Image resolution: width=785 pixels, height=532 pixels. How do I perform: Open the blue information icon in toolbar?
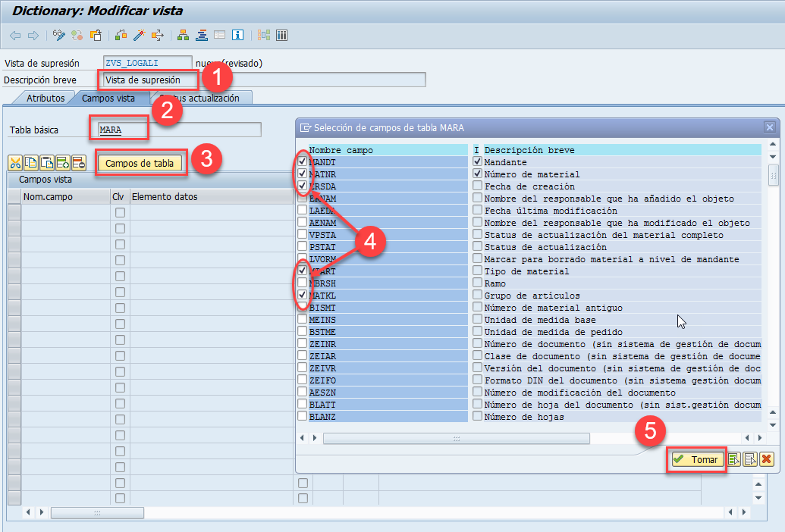[x=238, y=36]
